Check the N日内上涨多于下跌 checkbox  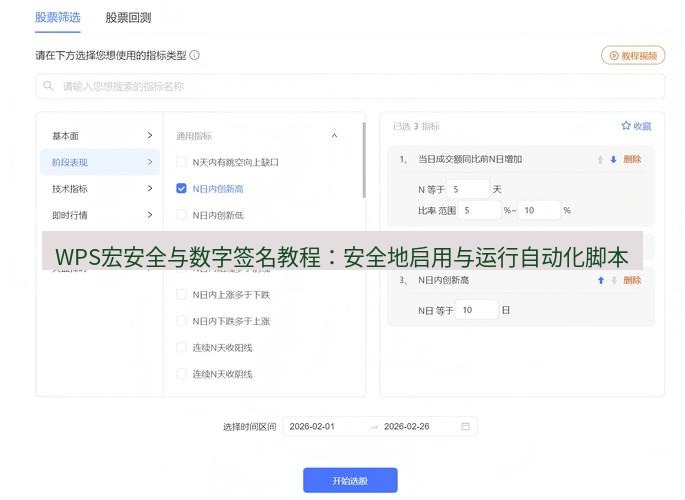[x=181, y=295]
